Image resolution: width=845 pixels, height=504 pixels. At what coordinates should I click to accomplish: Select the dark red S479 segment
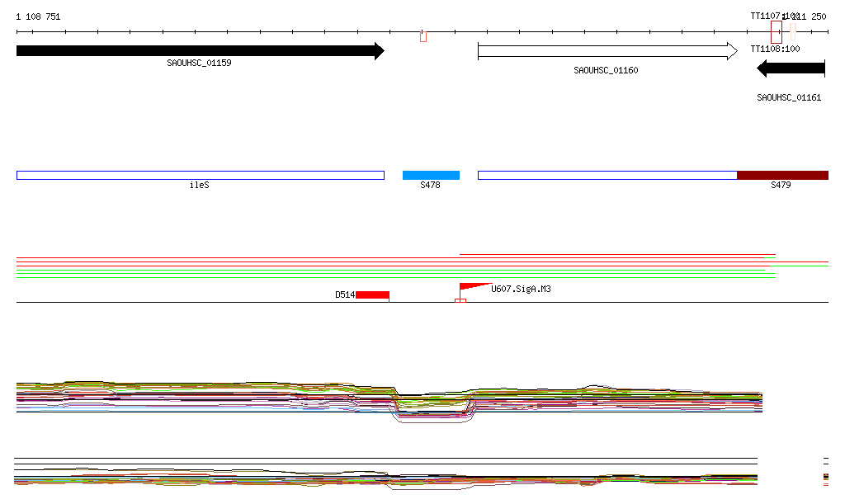tap(781, 175)
